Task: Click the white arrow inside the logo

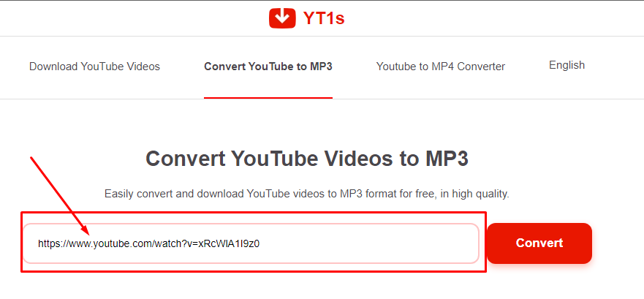Action: coord(283,18)
